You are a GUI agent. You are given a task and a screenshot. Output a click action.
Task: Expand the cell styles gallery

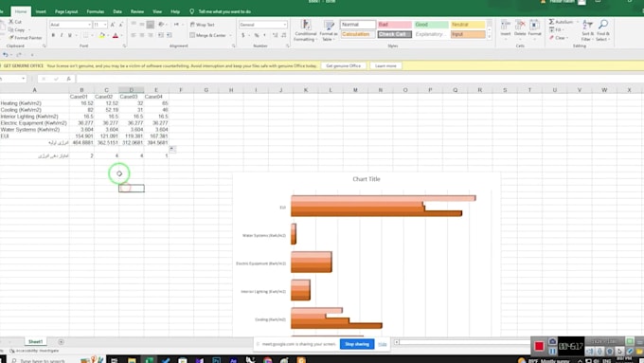489,37
